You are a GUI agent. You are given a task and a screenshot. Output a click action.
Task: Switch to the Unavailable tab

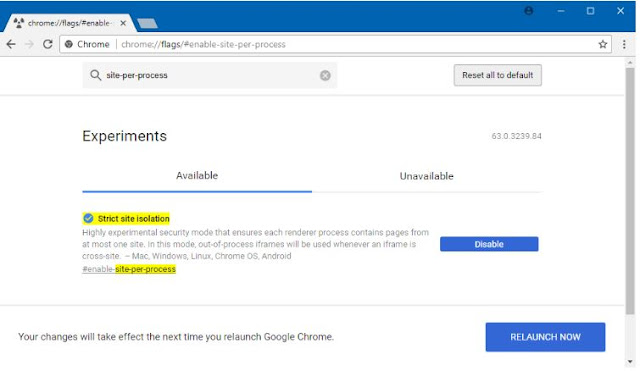click(427, 176)
